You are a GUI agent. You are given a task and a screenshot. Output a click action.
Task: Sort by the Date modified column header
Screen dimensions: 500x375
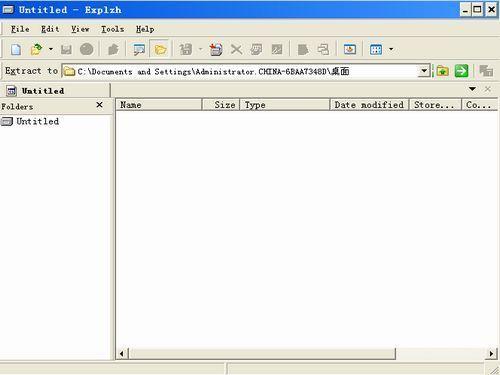point(369,105)
